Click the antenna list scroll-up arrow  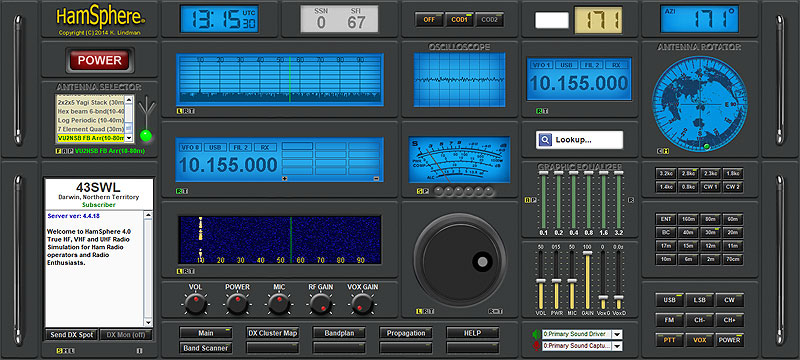[129, 100]
